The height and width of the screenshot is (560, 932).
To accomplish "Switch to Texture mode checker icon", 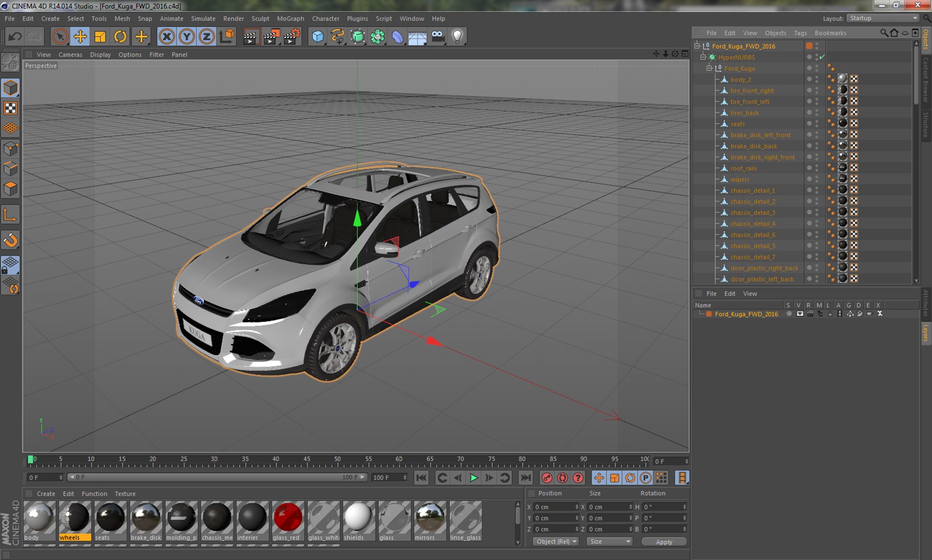I will pos(10,108).
